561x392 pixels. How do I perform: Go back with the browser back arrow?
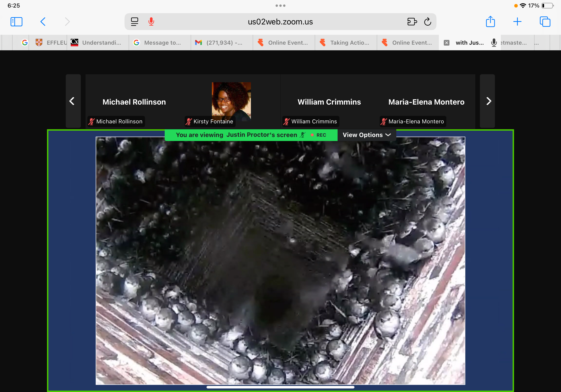[x=43, y=22]
